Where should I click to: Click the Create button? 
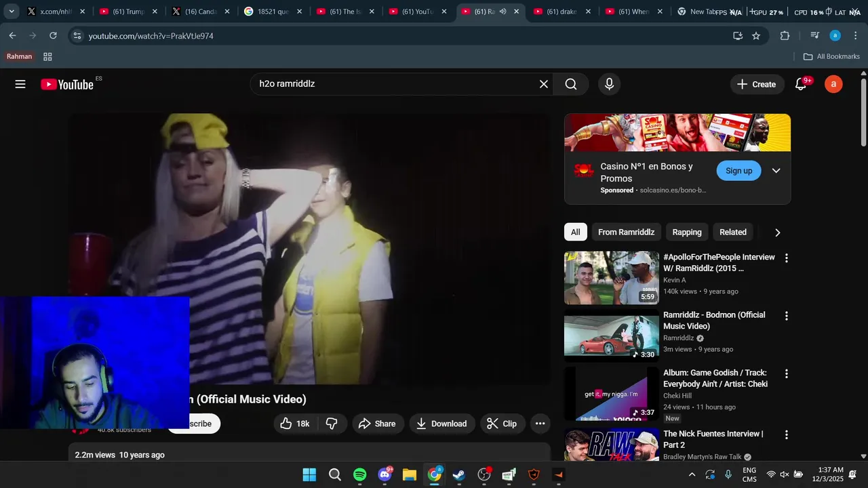(x=757, y=84)
